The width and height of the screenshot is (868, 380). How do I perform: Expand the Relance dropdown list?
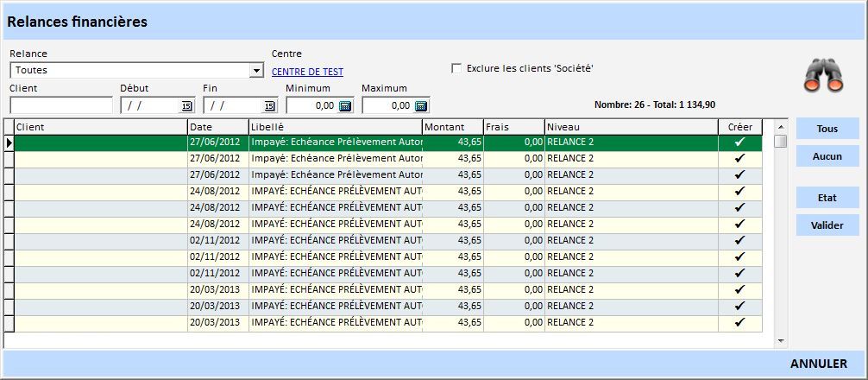[256, 71]
